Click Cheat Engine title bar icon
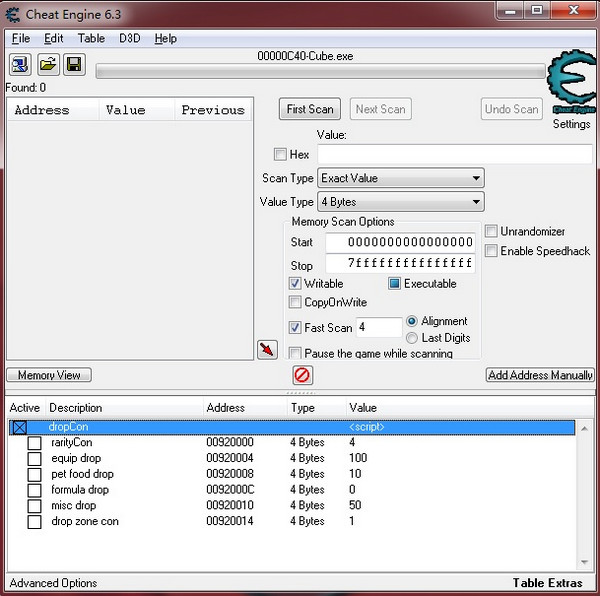 tap(13, 15)
